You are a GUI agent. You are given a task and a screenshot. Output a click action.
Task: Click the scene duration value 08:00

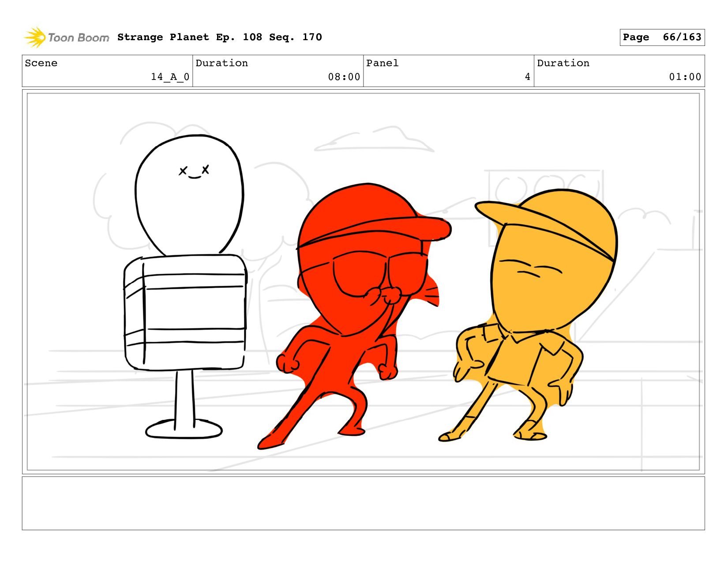coord(344,77)
